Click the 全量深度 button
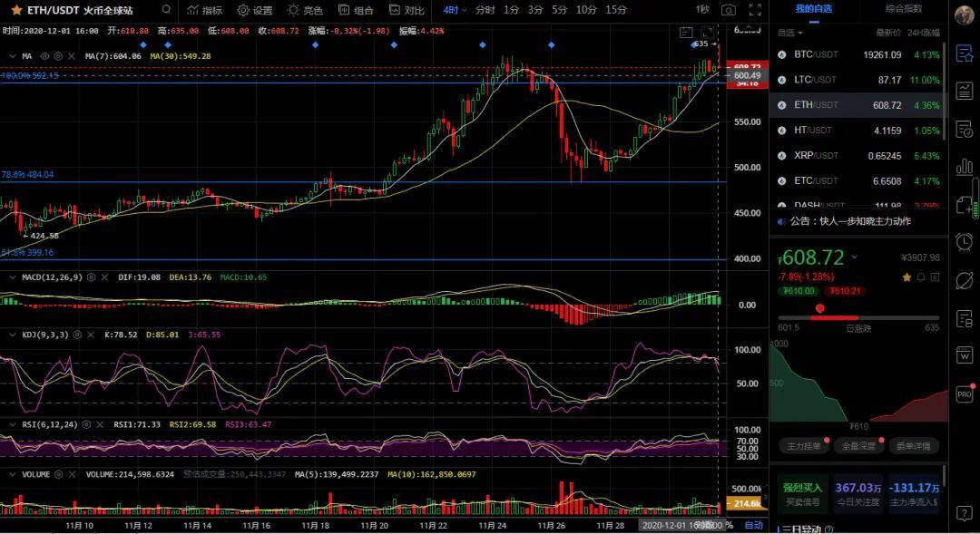 [x=858, y=445]
